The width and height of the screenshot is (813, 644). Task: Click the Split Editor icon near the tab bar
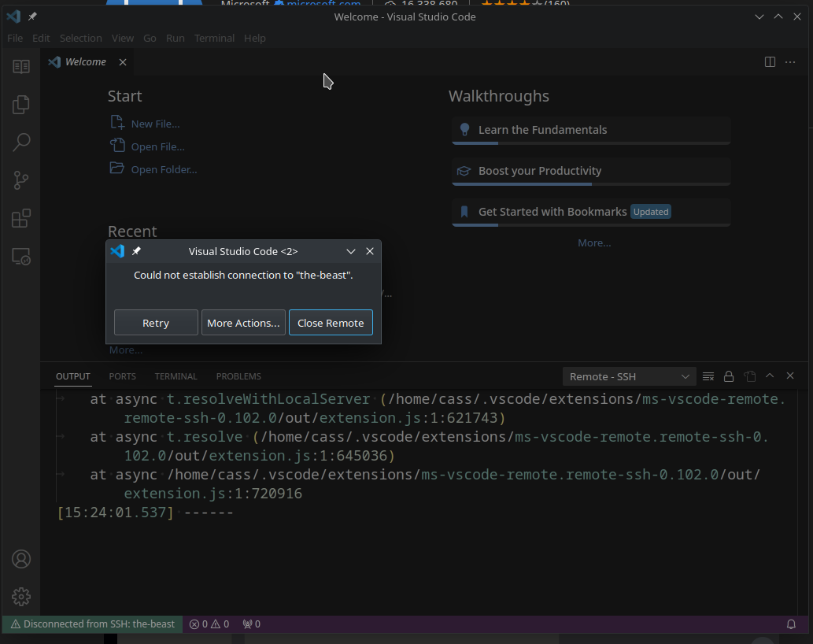click(x=769, y=61)
